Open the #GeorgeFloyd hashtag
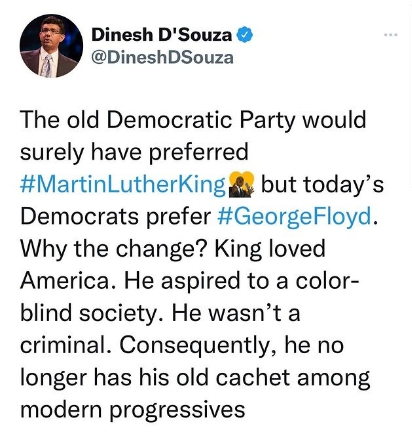 point(295,217)
